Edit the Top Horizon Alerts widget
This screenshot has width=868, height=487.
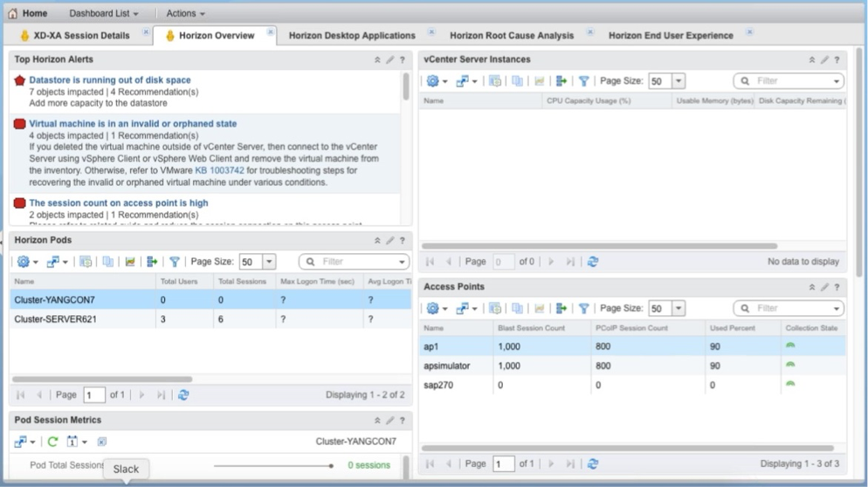[x=389, y=59]
